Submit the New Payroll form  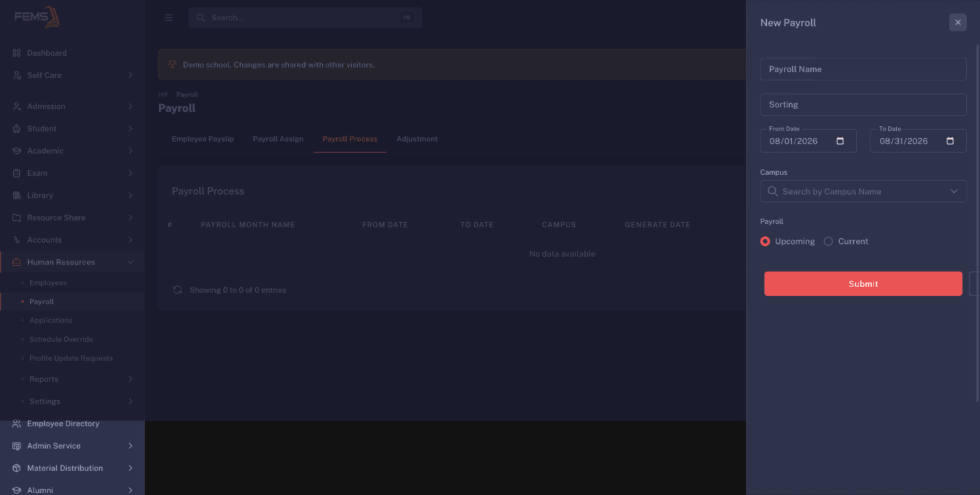point(863,284)
